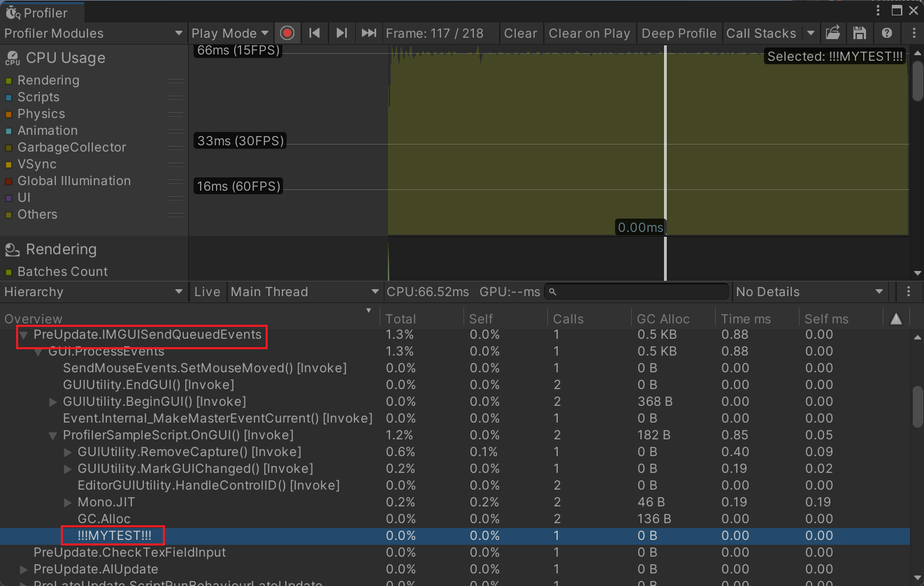Click the CPU Usage module icon
The width and height of the screenshot is (924, 586).
tap(12, 58)
